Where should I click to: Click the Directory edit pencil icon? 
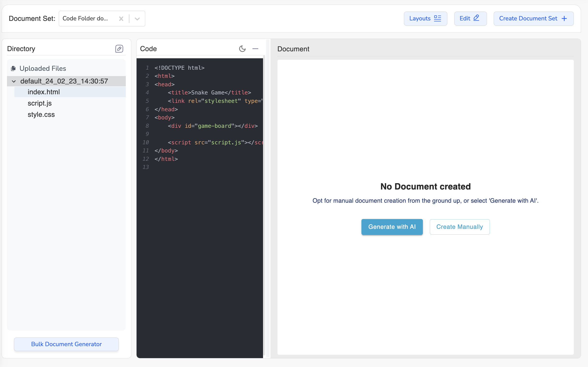click(x=119, y=49)
